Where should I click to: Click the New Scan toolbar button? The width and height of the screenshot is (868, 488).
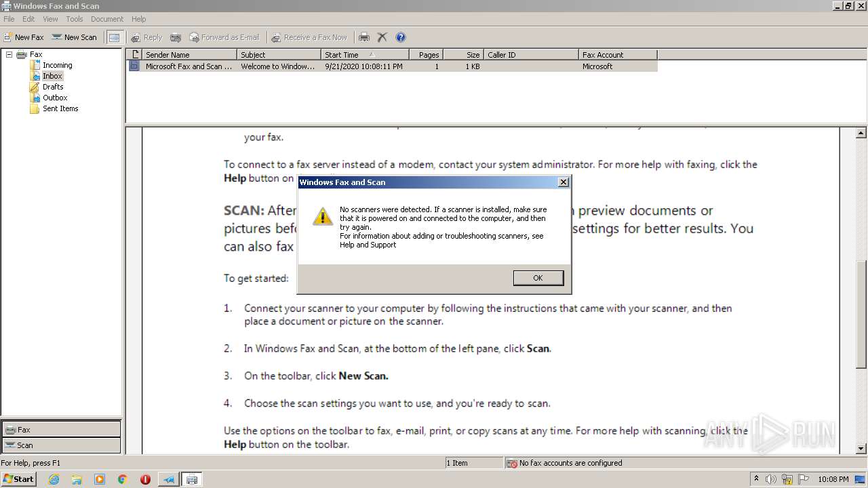pos(75,37)
